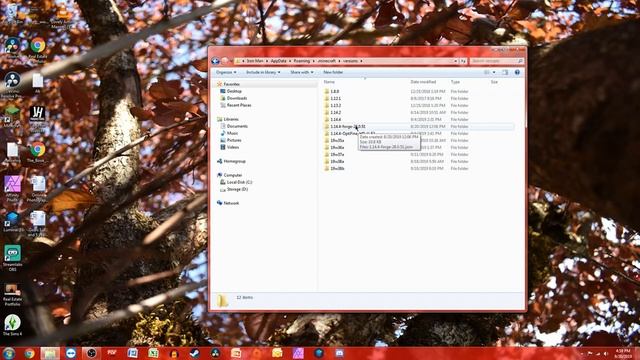640x360 pixels.
Task: Open DaVinci Resolve from the taskbar
Action: [215, 353]
